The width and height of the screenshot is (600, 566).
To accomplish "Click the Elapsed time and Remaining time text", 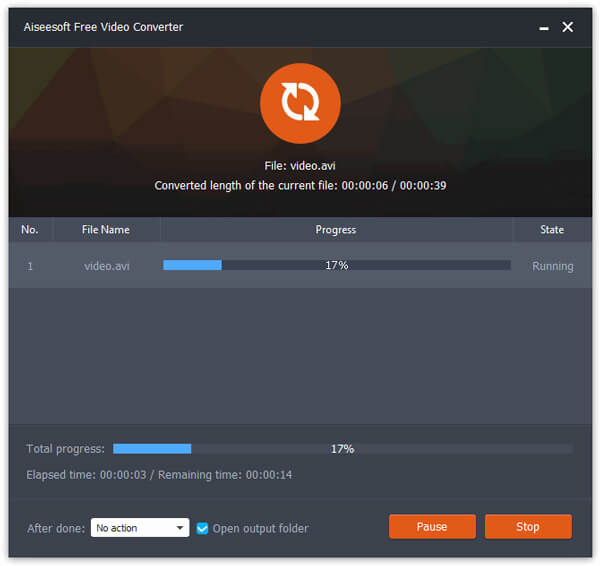I will 159,475.
